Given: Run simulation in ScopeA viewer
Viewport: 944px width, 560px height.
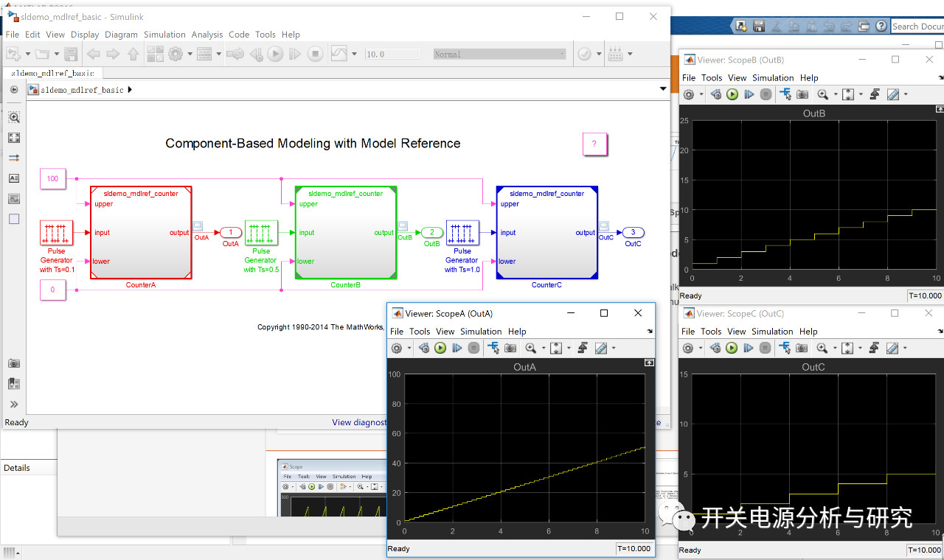Looking at the screenshot, I should pos(440,348).
